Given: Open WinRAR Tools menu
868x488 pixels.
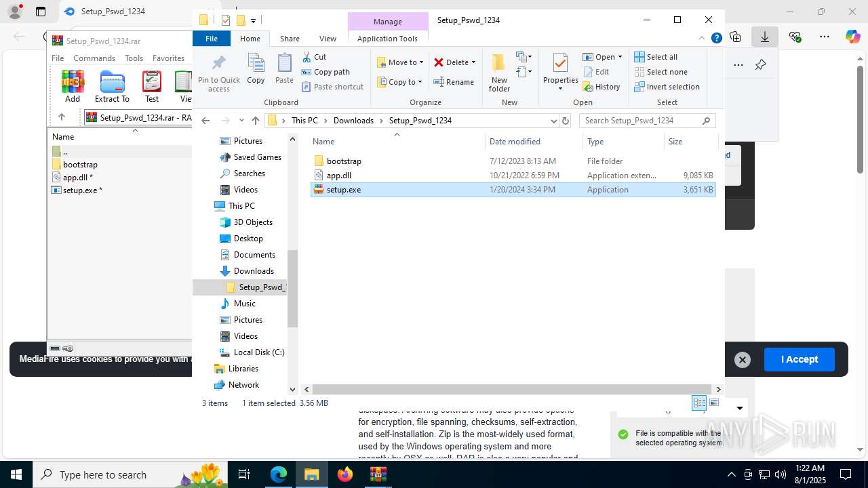Looking at the screenshot, I should [134, 58].
